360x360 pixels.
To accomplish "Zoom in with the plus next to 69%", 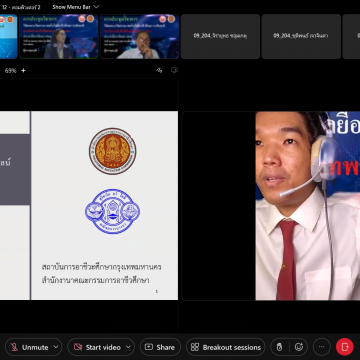I will coord(23,70).
